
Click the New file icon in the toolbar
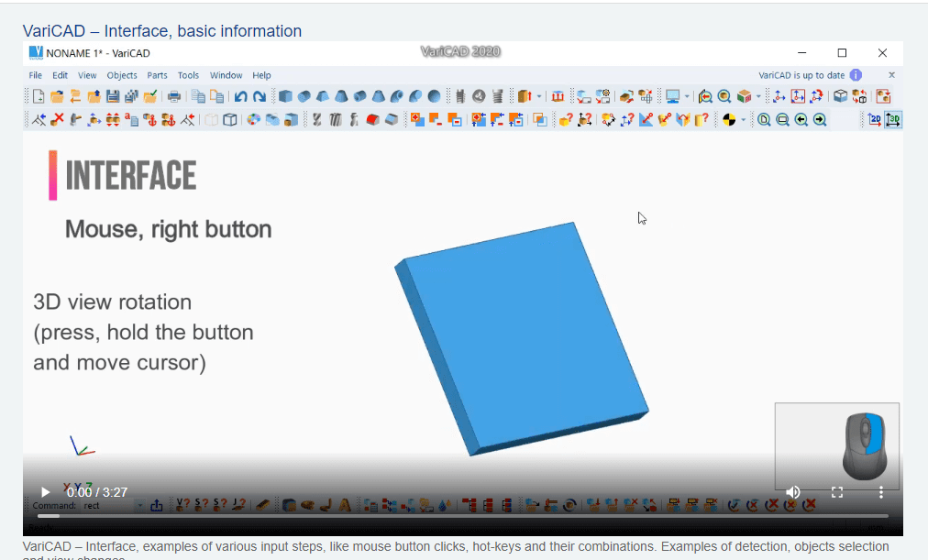39,96
